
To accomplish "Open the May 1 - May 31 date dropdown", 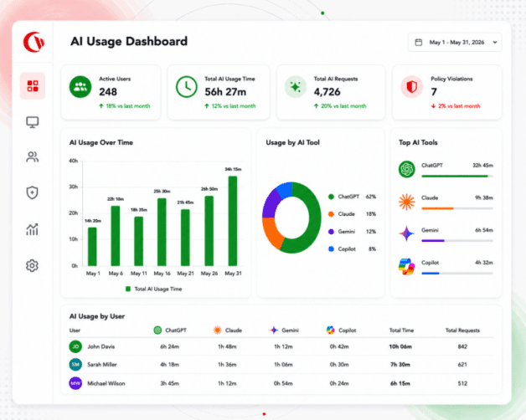I will tap(455, 42).
